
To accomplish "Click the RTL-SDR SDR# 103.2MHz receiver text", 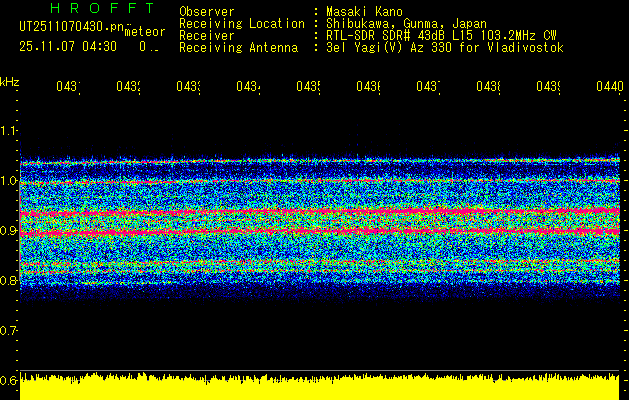I will coord(441,36).
